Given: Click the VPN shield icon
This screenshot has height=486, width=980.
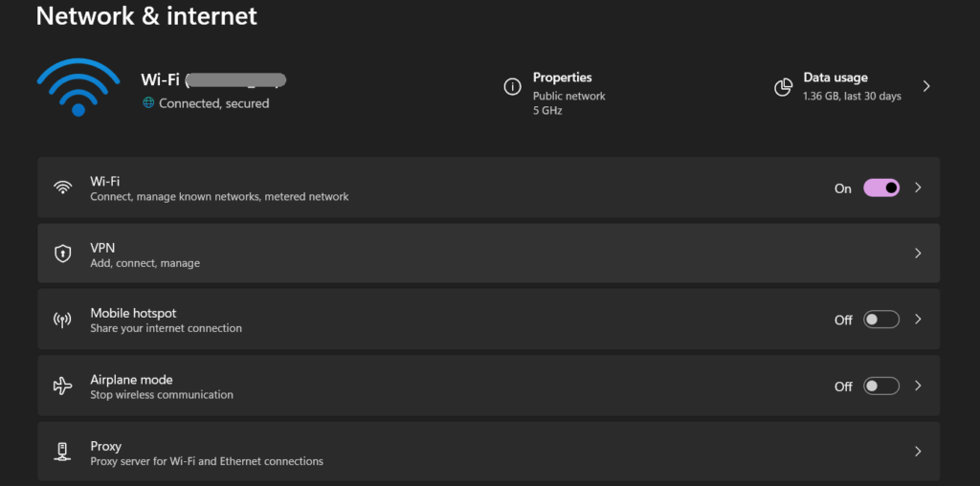Looking at the screenshot, I should pyautogui.click(x=63, y=254).
